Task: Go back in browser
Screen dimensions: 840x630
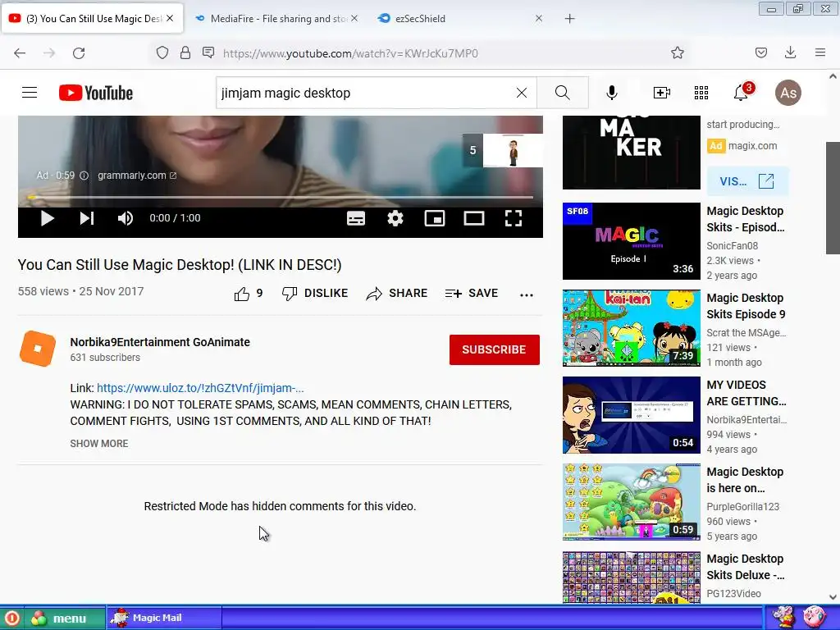Action: 20,52
